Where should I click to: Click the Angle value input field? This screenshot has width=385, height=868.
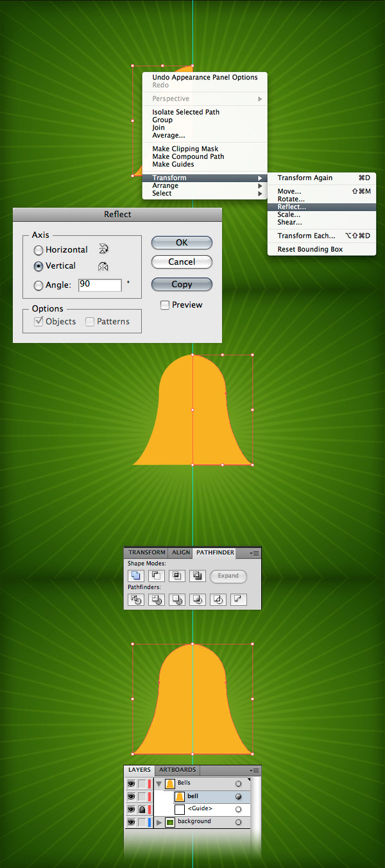(x=100, y=285)
